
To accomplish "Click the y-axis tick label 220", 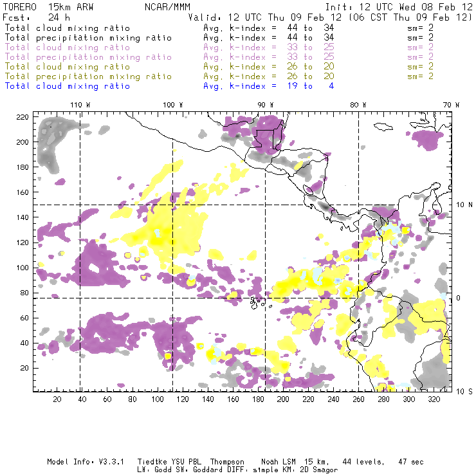I will [x=23, y=117].
